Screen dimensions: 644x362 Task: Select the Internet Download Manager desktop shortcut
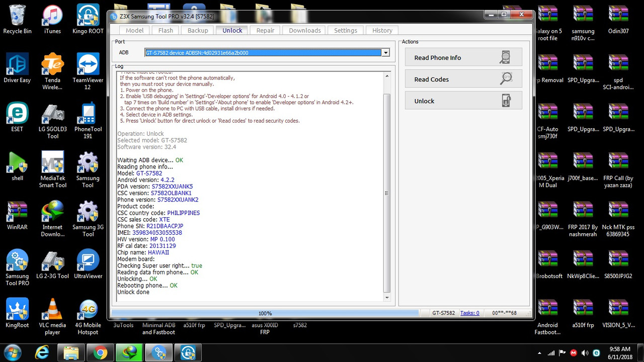pyautogui.click(x=52, y=219)
